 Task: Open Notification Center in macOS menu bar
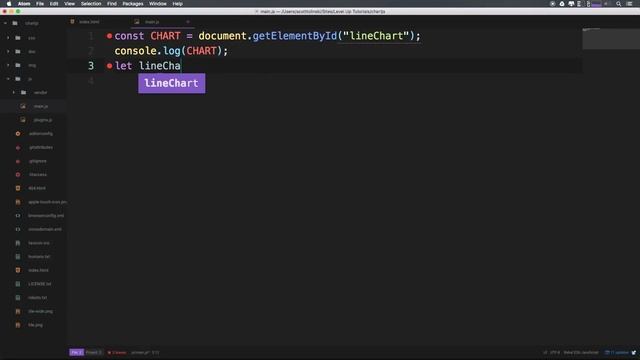(630, 4)
